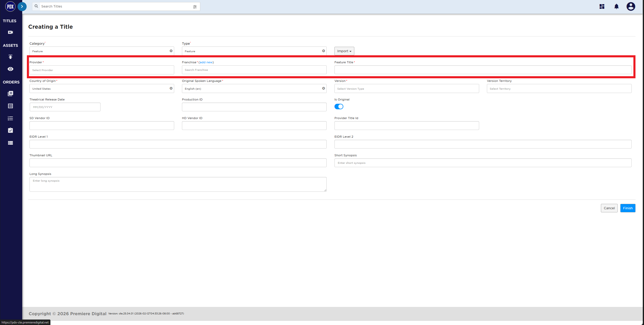
Task: Click the Provider Title Id field
Action: coord(407,126)
